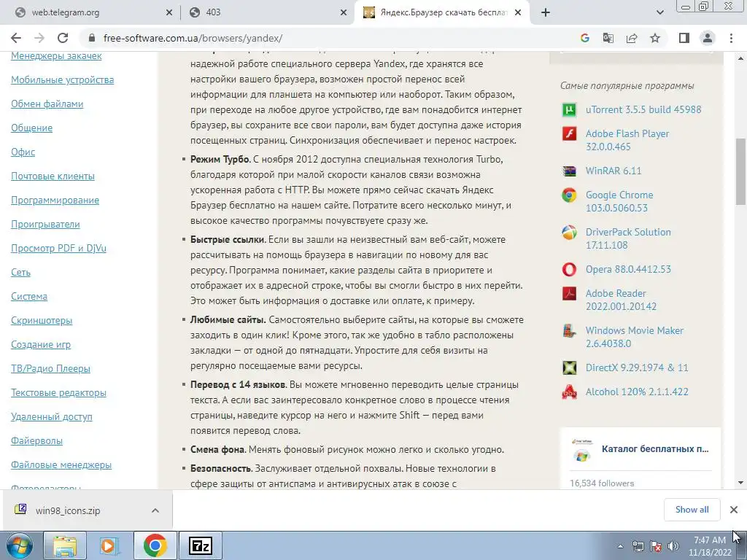Open the WinRAR 6.11 link
The image size is (747, 560).
tap(614, 171)
